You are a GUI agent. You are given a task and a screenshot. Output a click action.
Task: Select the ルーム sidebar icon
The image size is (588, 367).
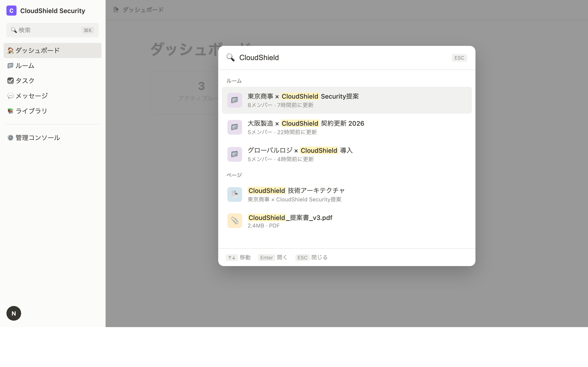click(10, 66)
